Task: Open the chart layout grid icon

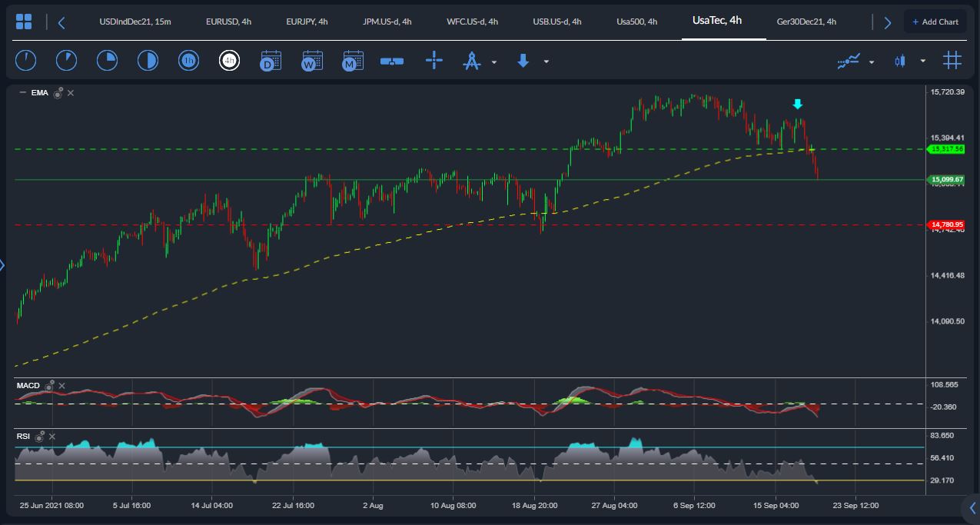Action: pyautogui.click(x=24, y=22)
